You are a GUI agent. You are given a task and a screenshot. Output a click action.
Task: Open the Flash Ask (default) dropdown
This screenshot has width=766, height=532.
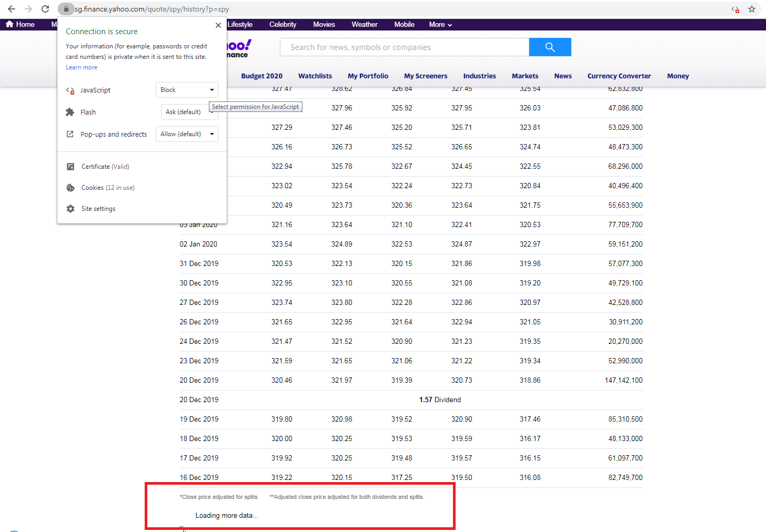tap(189, 112)
